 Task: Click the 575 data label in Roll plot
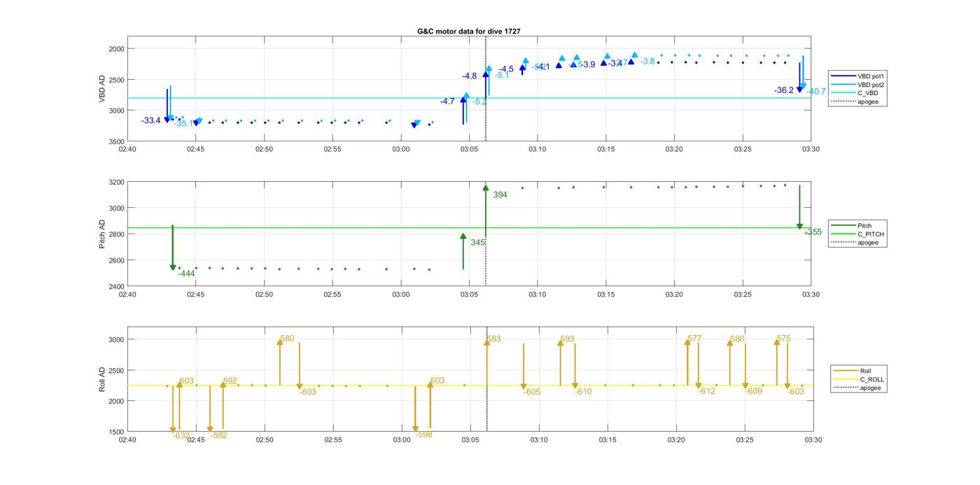pos(784,339)
